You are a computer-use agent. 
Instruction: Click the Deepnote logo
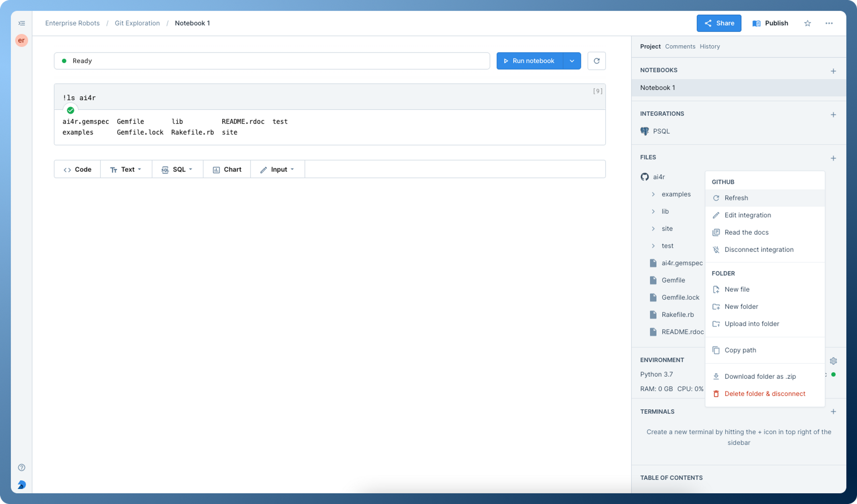pyautogui.click(x=21, y=485)
